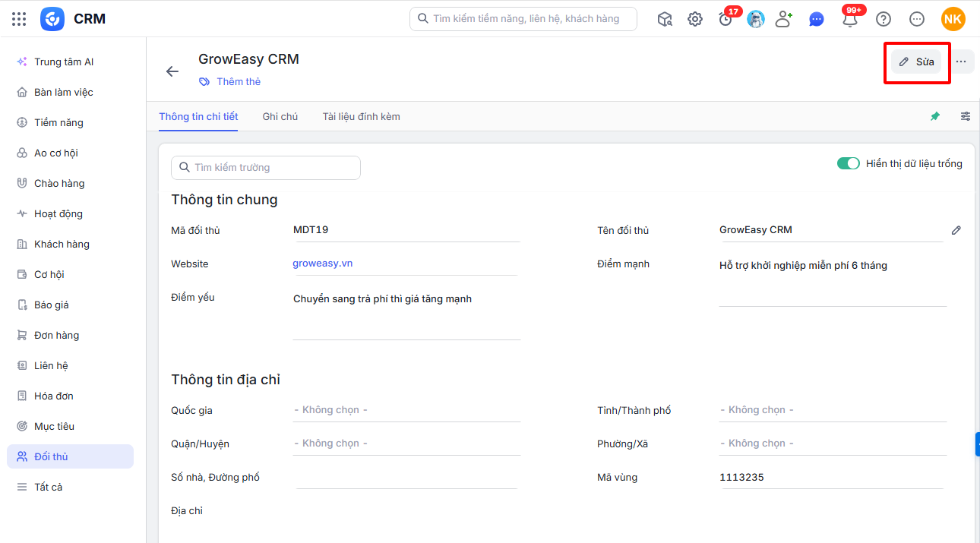Click the green pin icon

click(935, 116)
